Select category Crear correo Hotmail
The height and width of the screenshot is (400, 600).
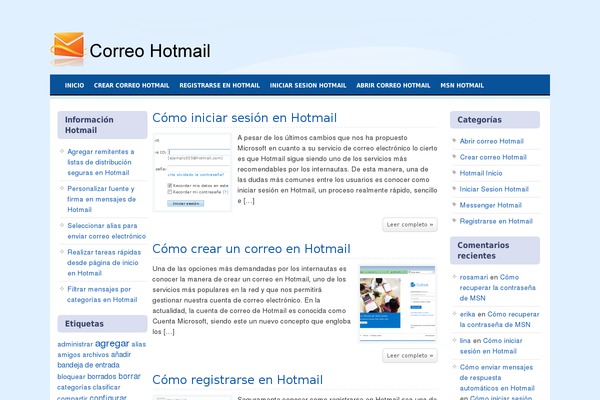[x=493, y=157]
